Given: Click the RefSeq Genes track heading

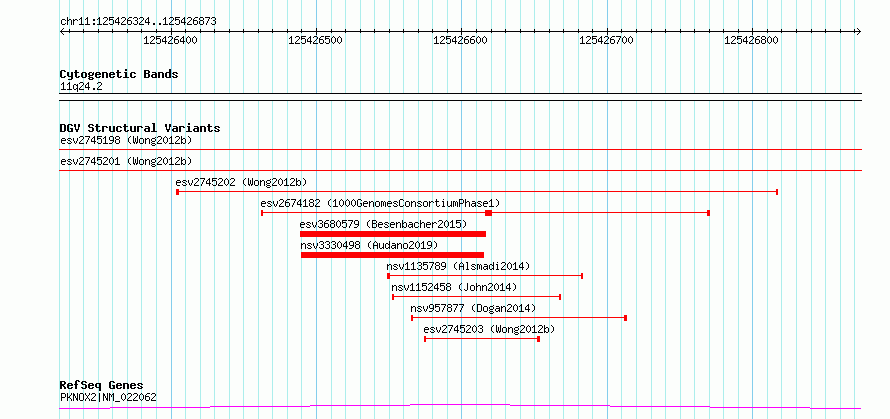Looking at the screenshot, I should (101, 386).
